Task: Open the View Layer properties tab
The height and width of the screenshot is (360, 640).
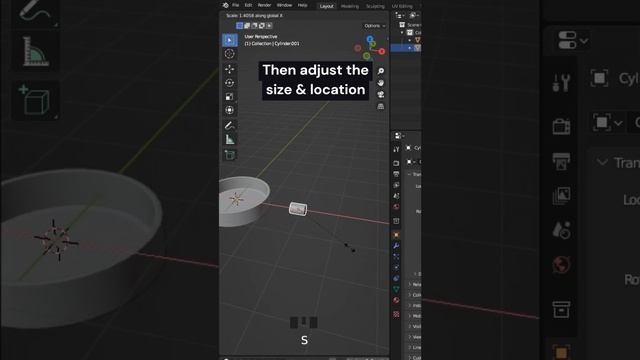Action: pos(396,185)
